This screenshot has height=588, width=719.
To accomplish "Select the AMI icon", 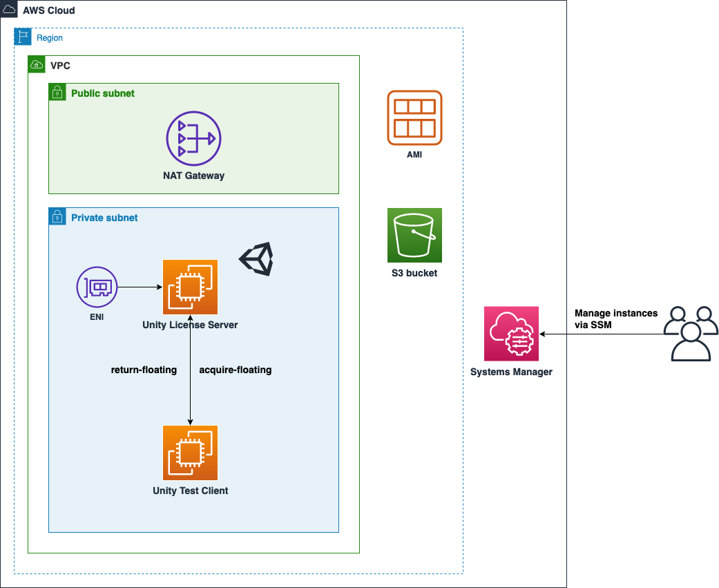I will coord(414,118).
